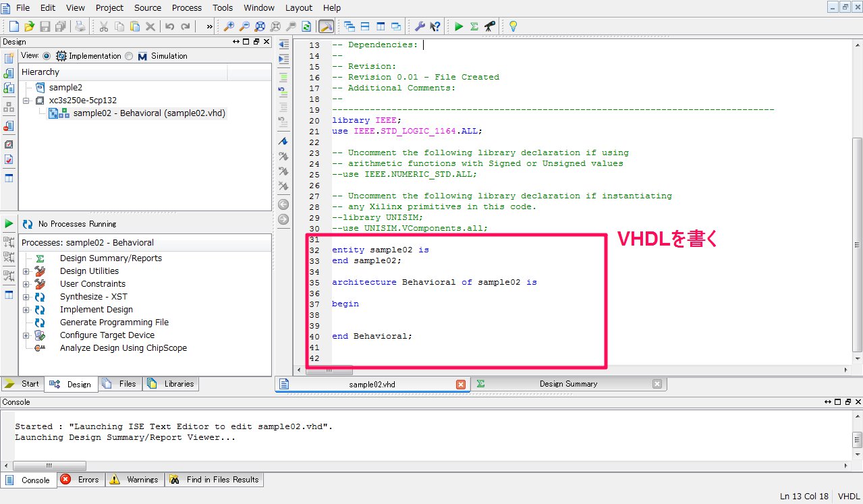
Task: Click the wrench preferences toolbar icon
Action: [x=419, y=26]
